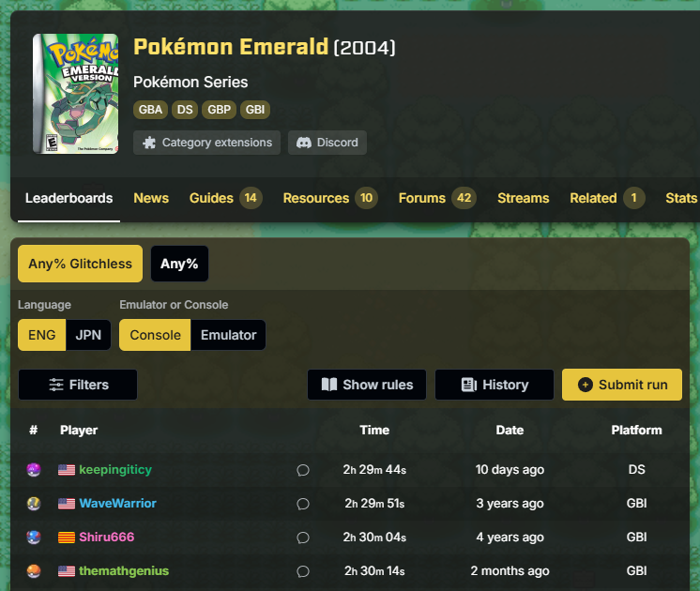Image resolution: width=700 pixels, height=591 pixels.
Task: Click the sliders icon in Filters button
Action: 56,385
